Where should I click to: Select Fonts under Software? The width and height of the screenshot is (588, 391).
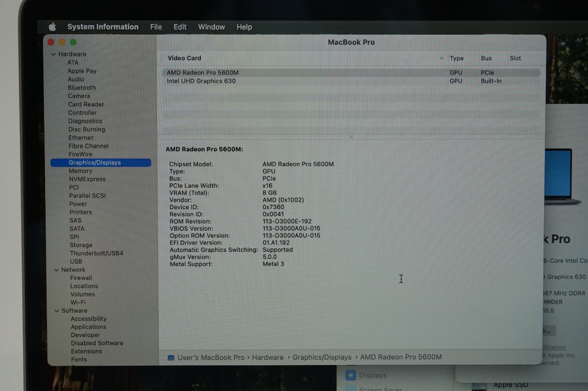[79, 359]
